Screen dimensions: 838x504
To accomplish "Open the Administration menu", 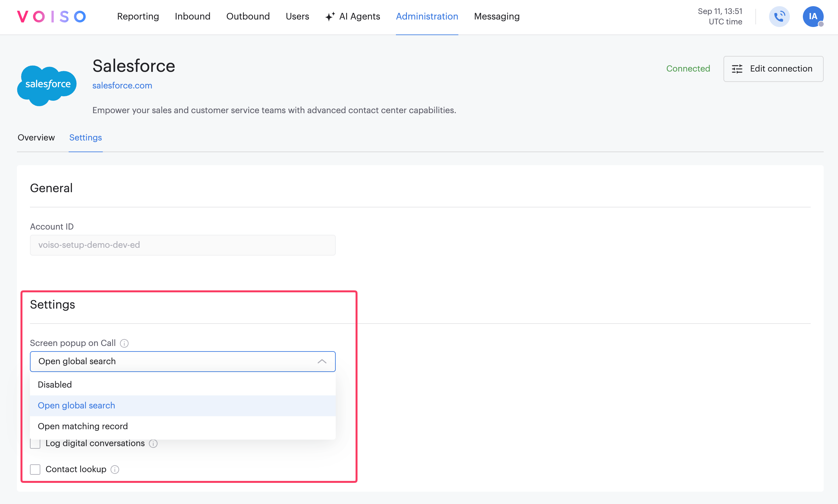I will point(427,16).
